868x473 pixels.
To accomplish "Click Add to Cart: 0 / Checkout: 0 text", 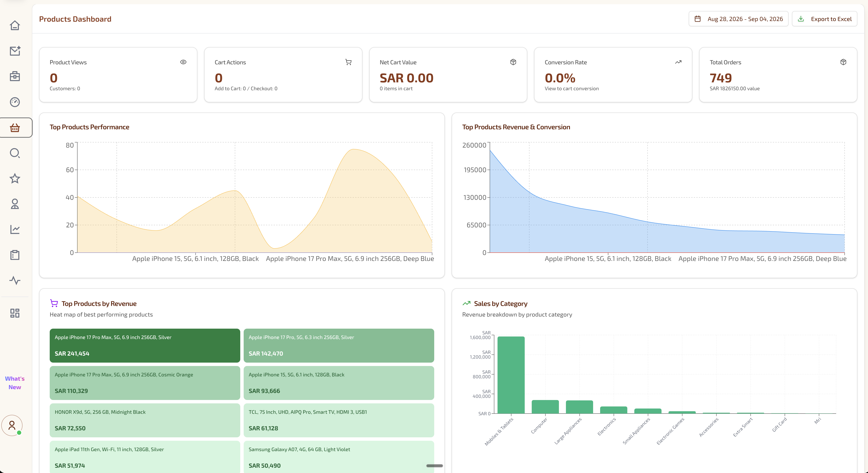I will pyautogui.click(x=246, y=89).
